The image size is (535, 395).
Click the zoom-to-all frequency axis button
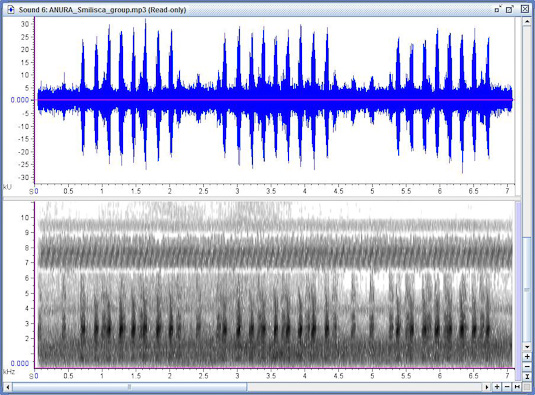pyautogui.click(x=527, y=376)
